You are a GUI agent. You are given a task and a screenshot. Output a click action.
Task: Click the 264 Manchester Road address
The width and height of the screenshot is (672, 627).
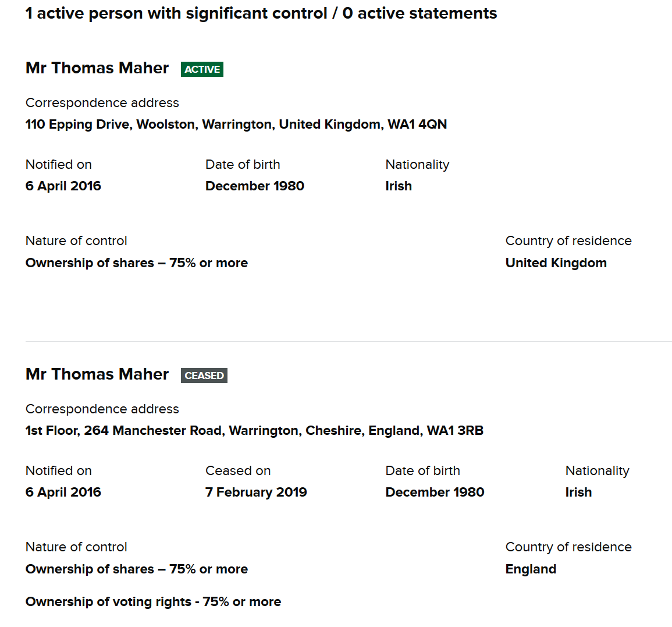click(x=254, y=431)
